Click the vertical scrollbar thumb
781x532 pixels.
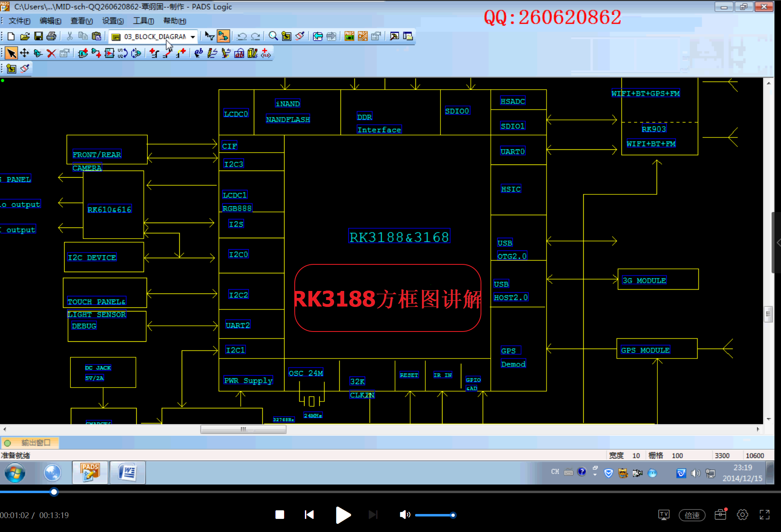point(768,314)
